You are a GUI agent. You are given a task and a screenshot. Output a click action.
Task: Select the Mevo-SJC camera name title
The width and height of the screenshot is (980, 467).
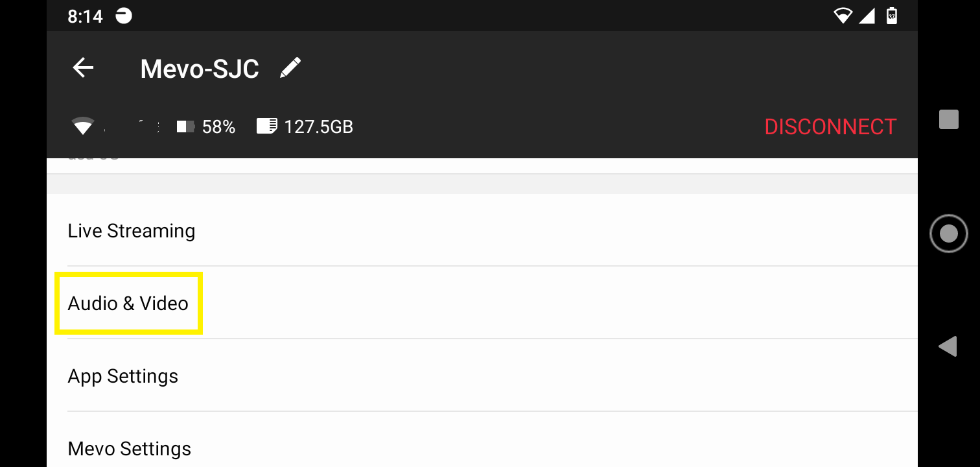[199, 67]
